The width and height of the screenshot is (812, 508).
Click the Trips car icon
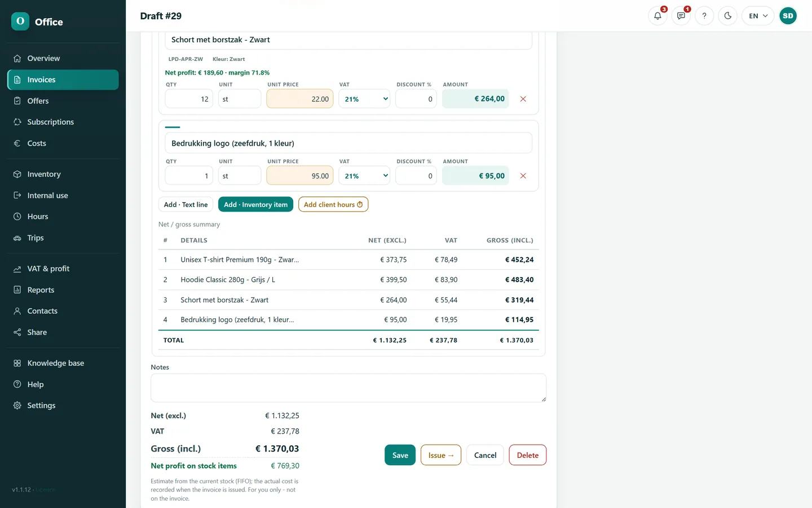(x=17, y=238)
